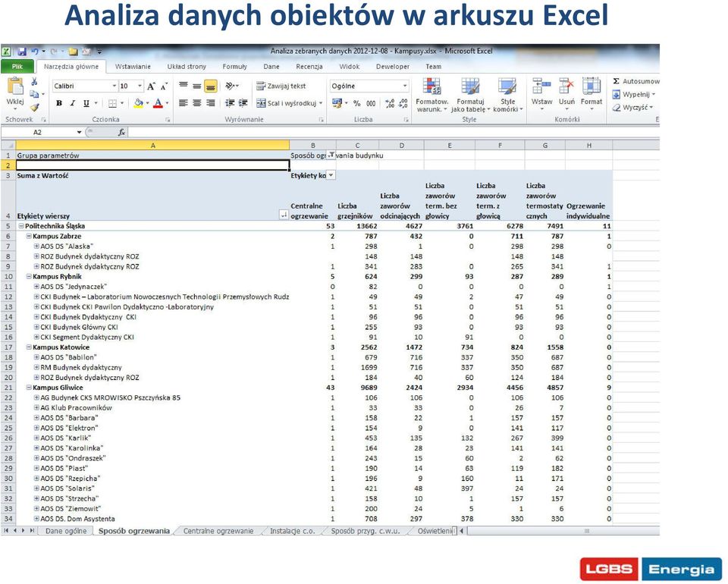Click Decrease decimal places icon
Image resolution: width=728 pixels, height=584 pixels.
403,103
